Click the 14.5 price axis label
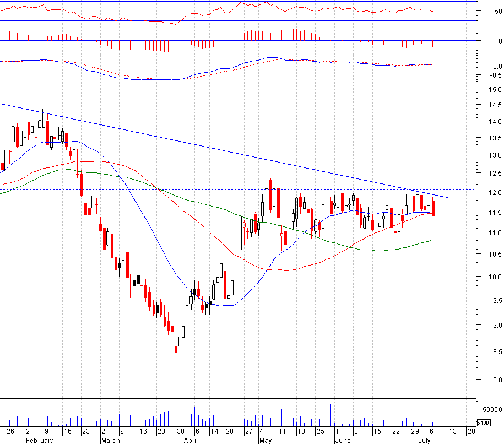The height and width of the screenshot is (444, 504). point(495,105)
